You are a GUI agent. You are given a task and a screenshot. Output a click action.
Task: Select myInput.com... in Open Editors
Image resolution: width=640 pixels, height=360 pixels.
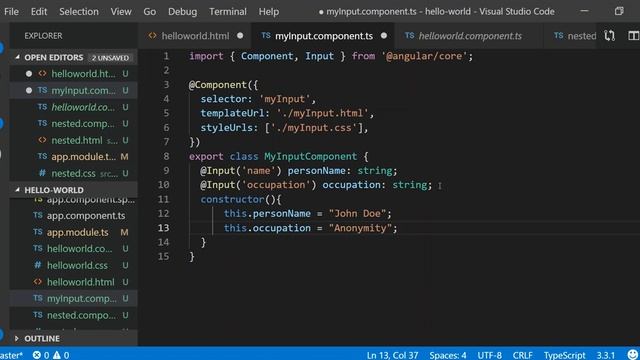(x=73, y=90)
